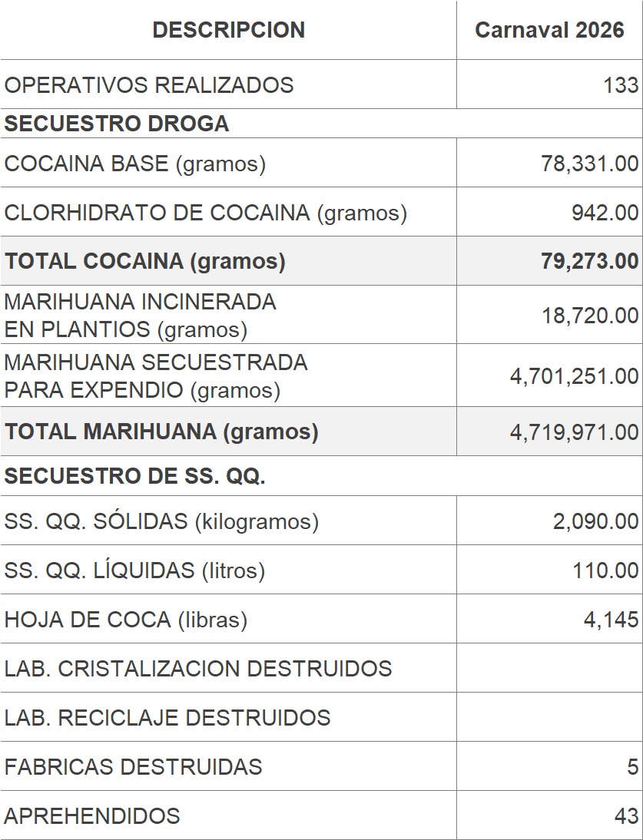Viewport: 643px width, 840px height.
Task: Click the SECUESTRO DROGA section heading
Action: pos(117,124)
